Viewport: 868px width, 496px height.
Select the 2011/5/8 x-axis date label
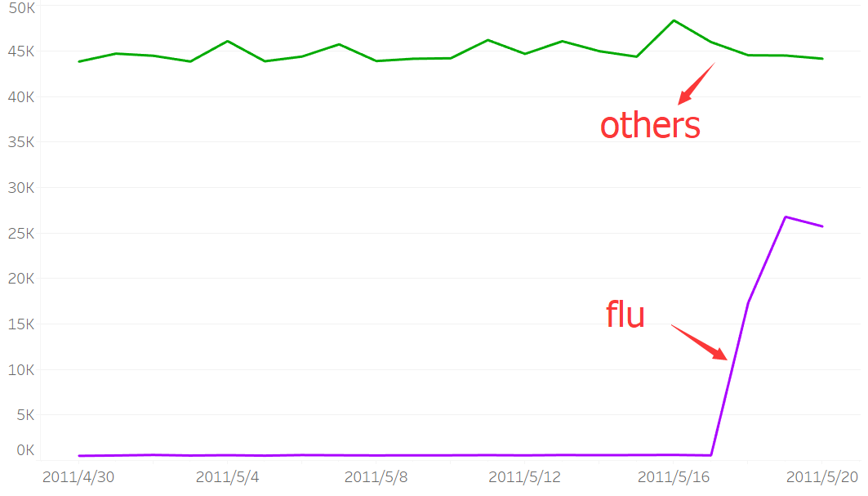[376, 477]
